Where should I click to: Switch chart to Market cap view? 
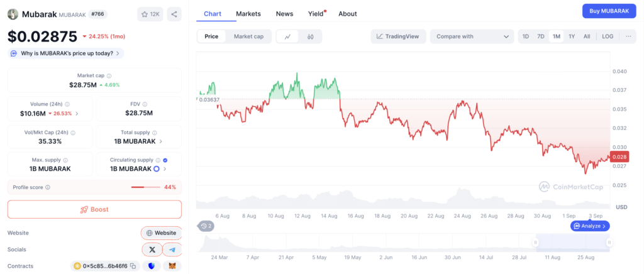click(248, 36)
